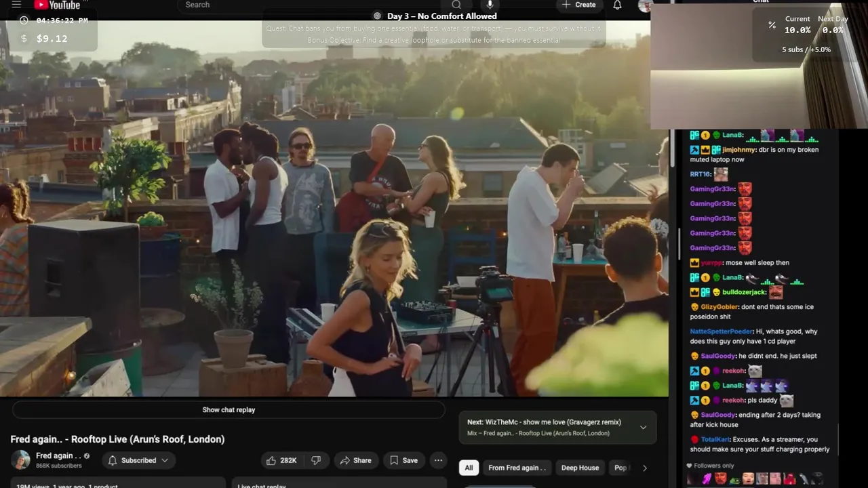Click the Current 10.0% value
This screenshot has height=488, width=868.
[x=797, y=30]
